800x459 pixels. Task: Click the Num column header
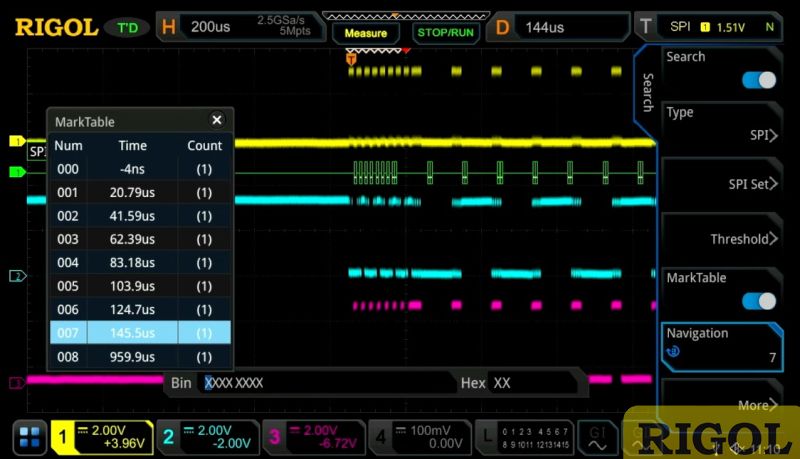68,146
